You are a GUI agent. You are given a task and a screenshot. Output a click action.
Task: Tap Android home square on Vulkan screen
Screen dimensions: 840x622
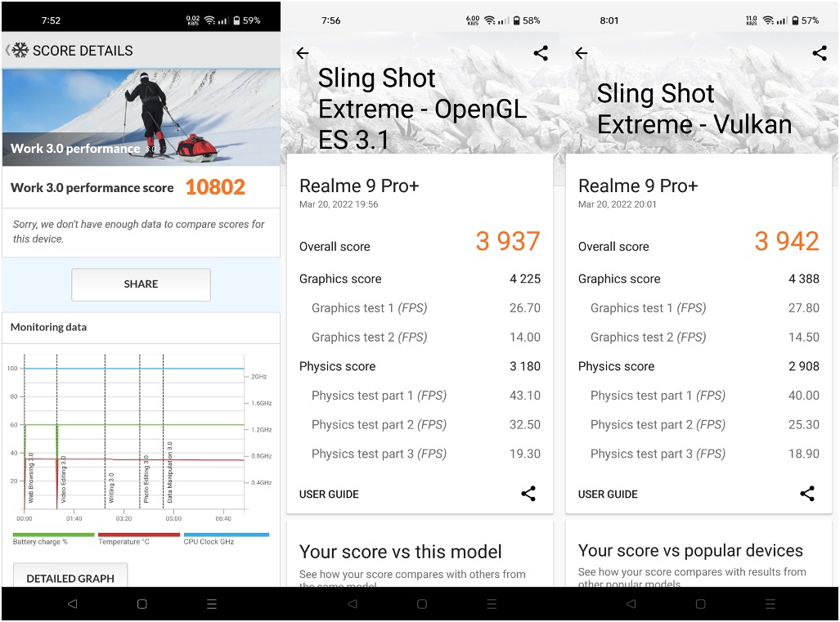701,604
